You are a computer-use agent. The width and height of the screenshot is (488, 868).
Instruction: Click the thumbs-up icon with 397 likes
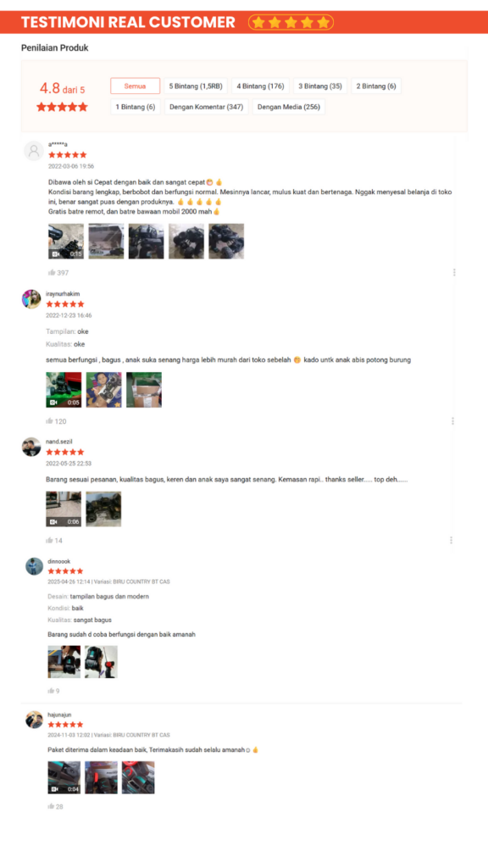pyautogui.click(x=52, y=272)
